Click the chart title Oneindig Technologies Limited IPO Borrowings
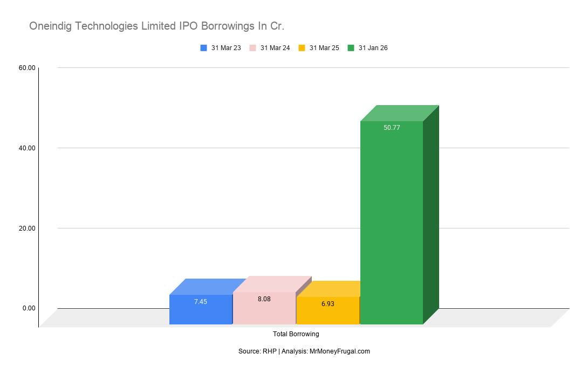Screen dimensions: 588x374 (x=157, y=26)
